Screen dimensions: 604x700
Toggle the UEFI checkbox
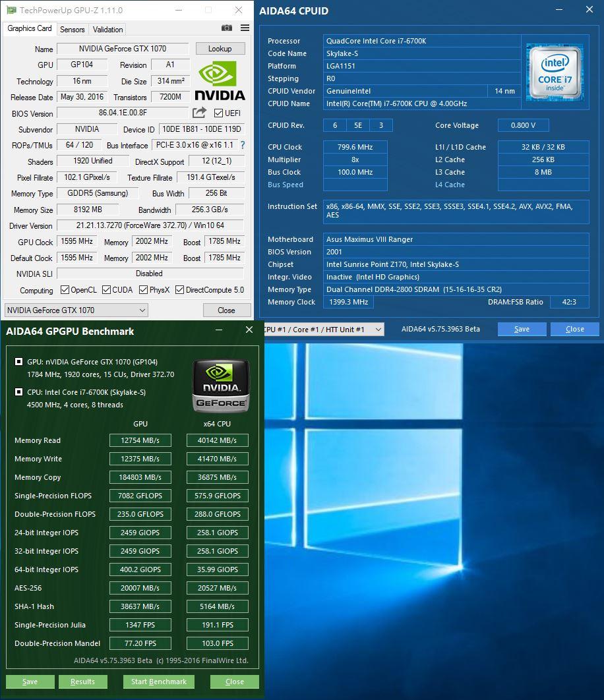coord(218,113)
